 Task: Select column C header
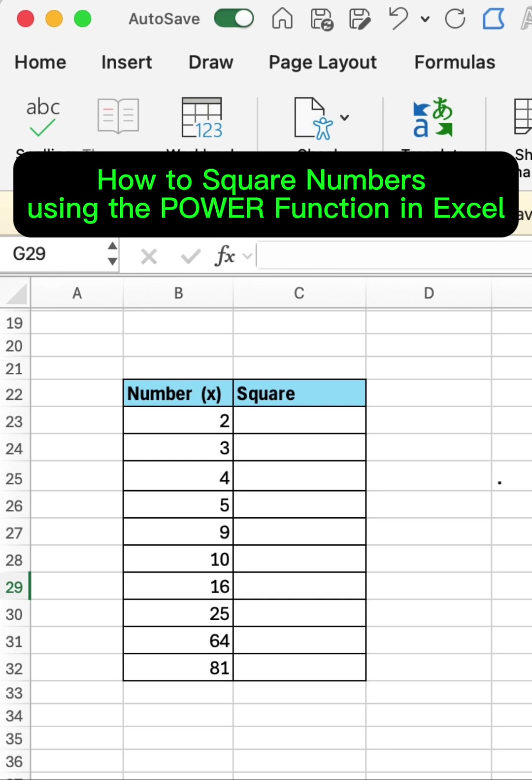point(299,293)
